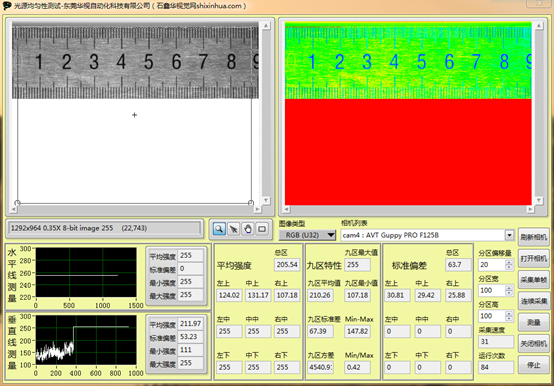Image resolution: width=554 pixels, height=386 pixels.
Task: Open the 图像类型 RGB (U32) dropdown
Action: click(x=307, y=235)
